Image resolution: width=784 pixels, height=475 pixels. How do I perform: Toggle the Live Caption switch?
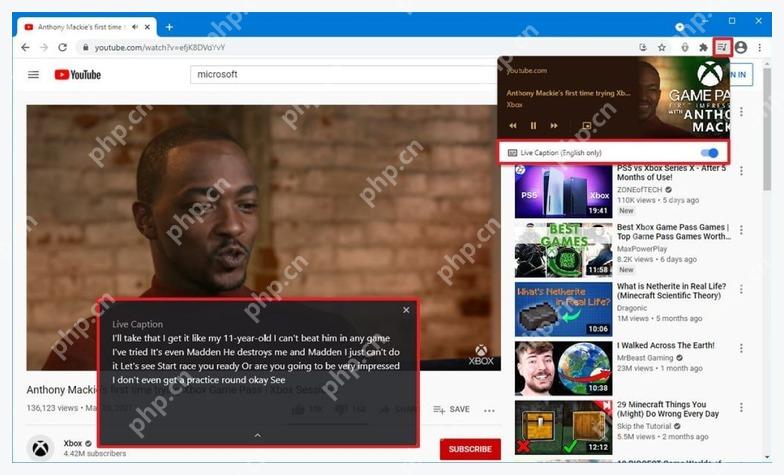tap(709, 152)
